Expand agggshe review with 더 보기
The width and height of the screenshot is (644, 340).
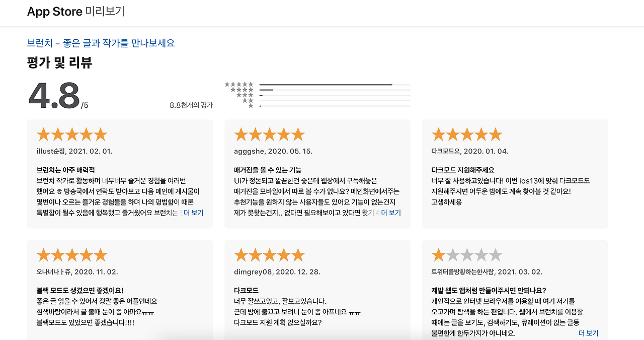tap(391, 213)
